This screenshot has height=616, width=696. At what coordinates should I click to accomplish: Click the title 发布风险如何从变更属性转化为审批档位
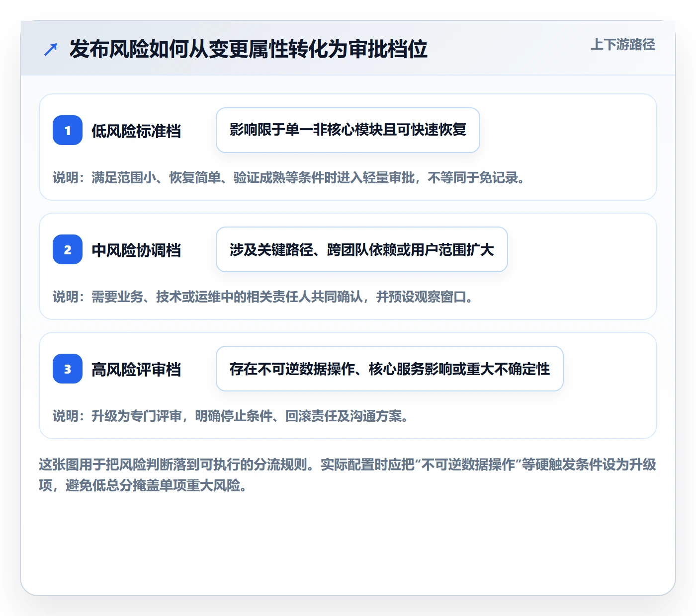(248, 49)
